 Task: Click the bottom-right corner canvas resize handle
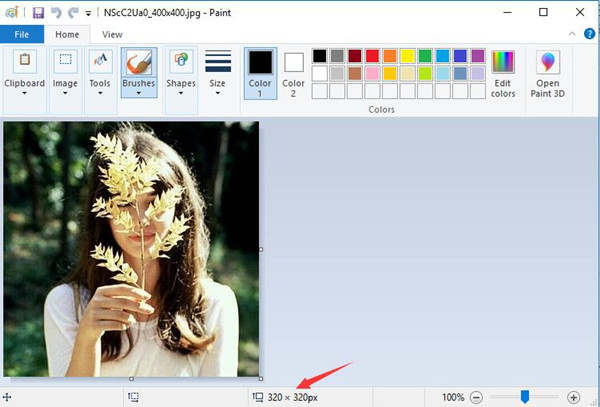click(x=261, y=379)
